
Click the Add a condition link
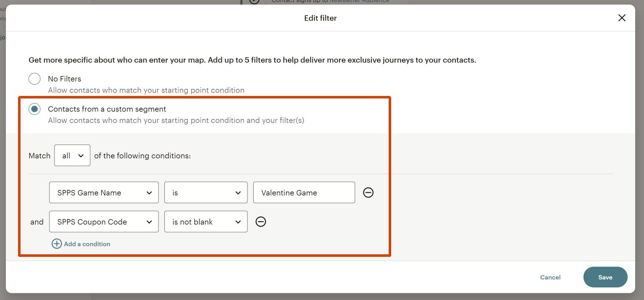click(x=87, y=243)
